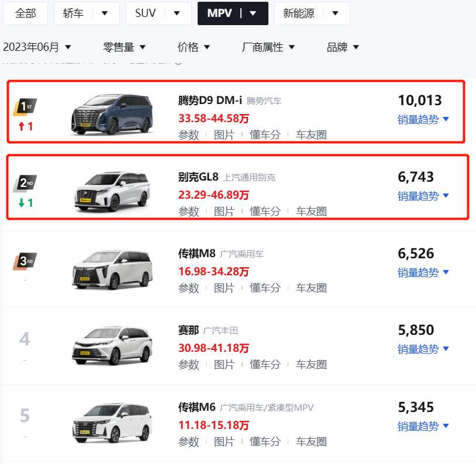Open 车友圈 link for 赛那
The width and height of the screenshot is (476, 464).
pyautogui.click(x=311, y=364)
